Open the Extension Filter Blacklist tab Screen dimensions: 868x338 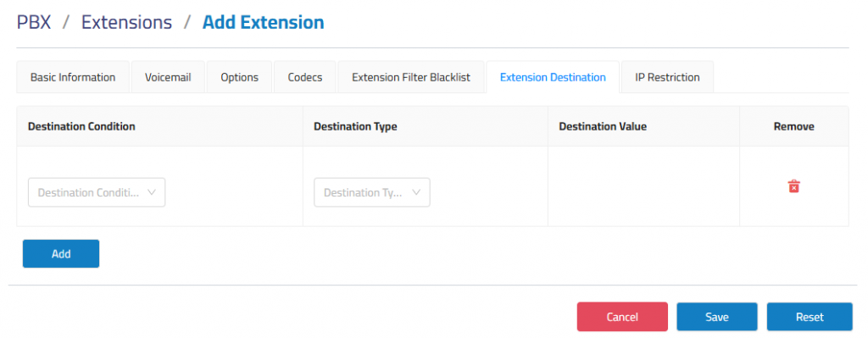point(411,77)
